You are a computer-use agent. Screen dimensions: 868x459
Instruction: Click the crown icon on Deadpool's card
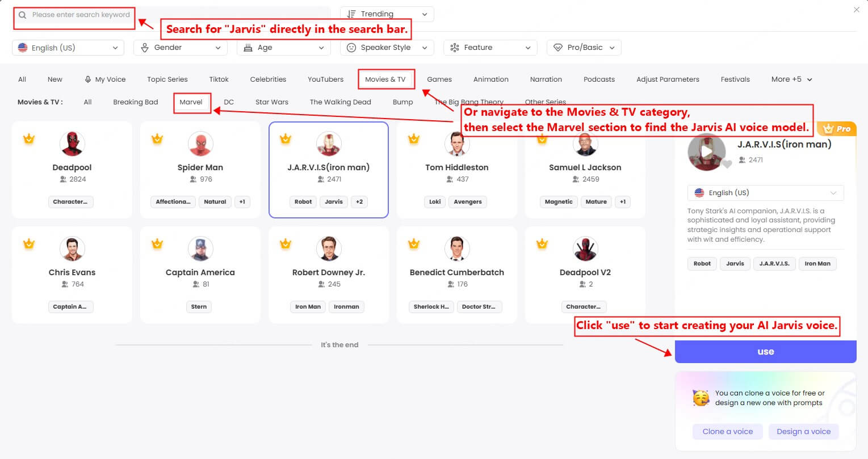tap(29, 138)
